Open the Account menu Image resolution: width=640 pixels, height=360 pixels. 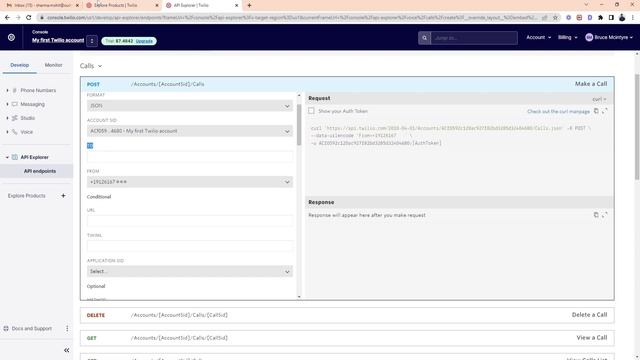tap(538, 38)
